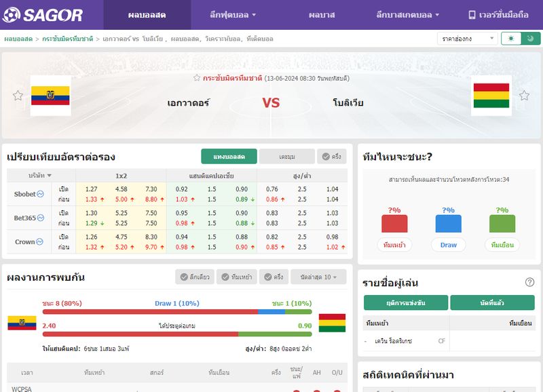Switch to dark mode moon toggle
This screenshot has width=543, height=392.
(530, 39)
